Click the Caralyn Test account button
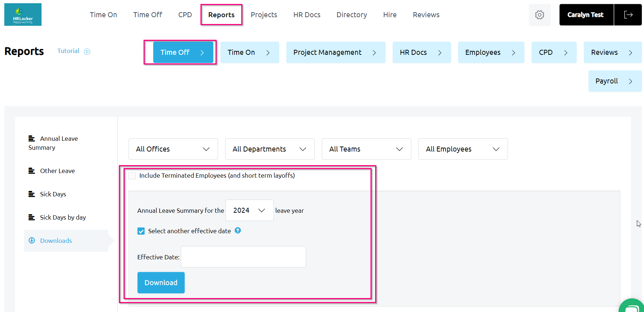 click(x=586, y=15)
